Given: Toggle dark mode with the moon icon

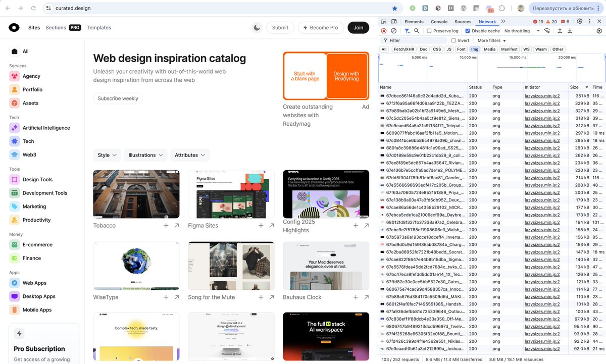Looking at the screenshot, I should click(x=257, y=28).
